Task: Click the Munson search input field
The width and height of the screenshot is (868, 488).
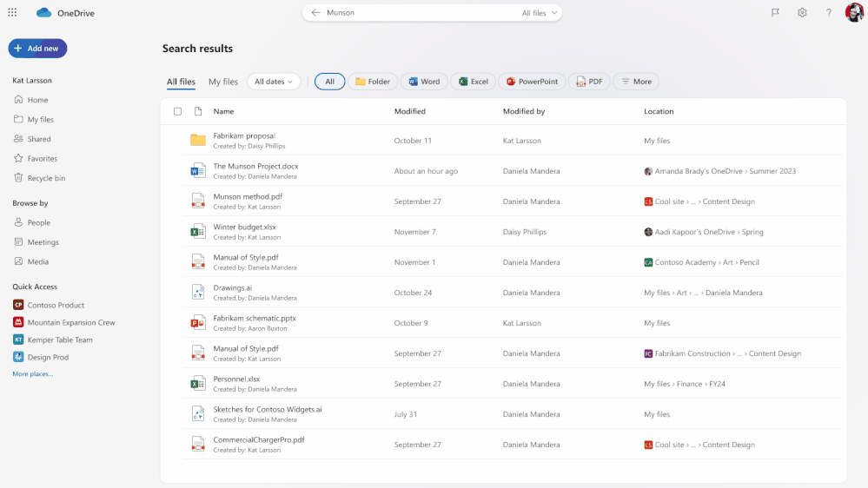Action: click(417, 13)
